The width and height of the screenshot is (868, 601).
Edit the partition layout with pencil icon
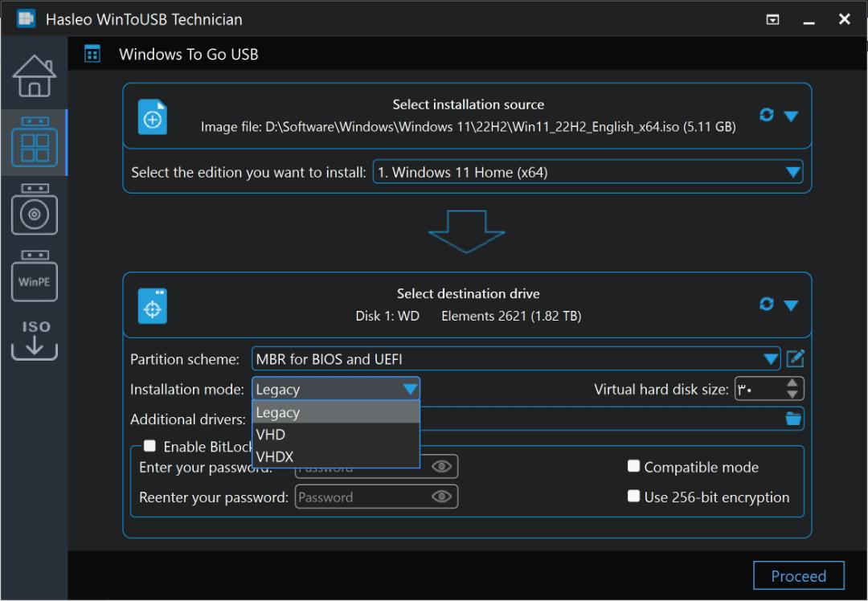tap(795, 358)
